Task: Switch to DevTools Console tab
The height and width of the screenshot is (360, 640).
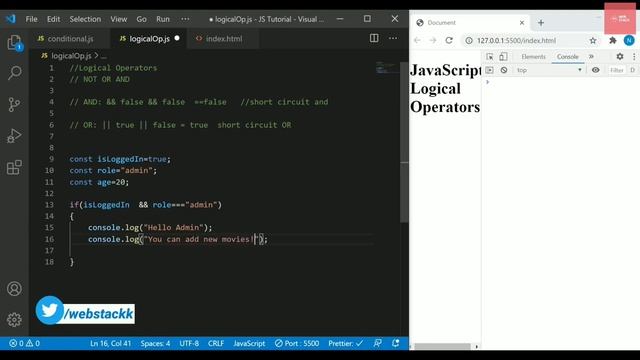Action: [567, 57]
